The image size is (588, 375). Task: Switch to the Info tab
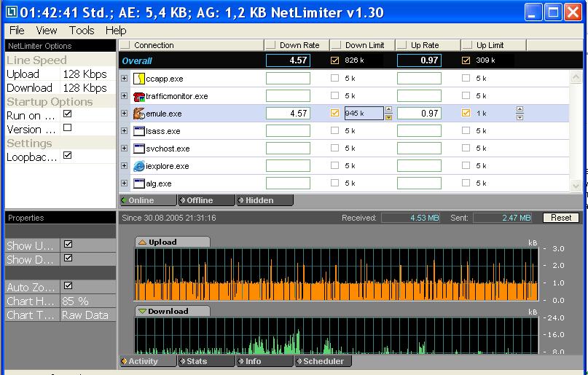265,361
